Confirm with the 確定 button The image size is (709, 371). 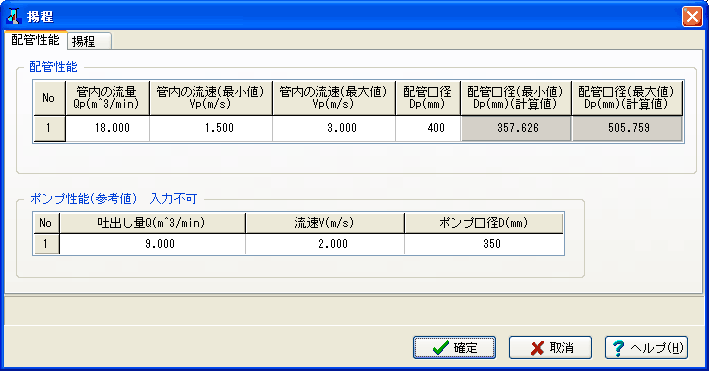click(x=454, y=347)
